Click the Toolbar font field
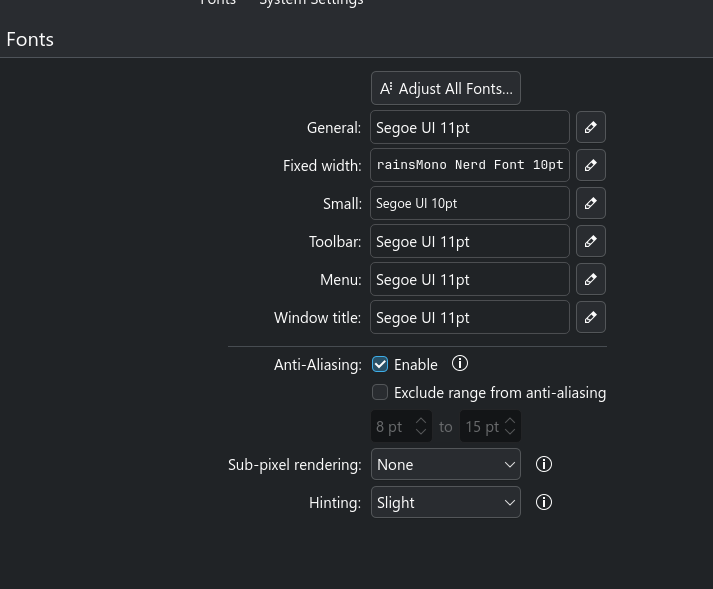Viewport: 713px width, 589px height. [470, 241]
